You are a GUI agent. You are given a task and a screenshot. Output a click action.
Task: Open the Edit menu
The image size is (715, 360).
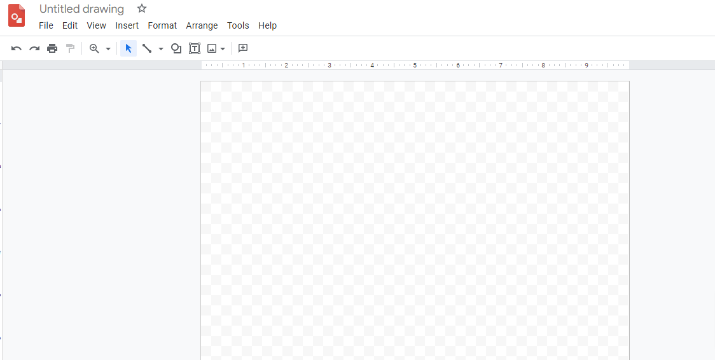[70, 26]
